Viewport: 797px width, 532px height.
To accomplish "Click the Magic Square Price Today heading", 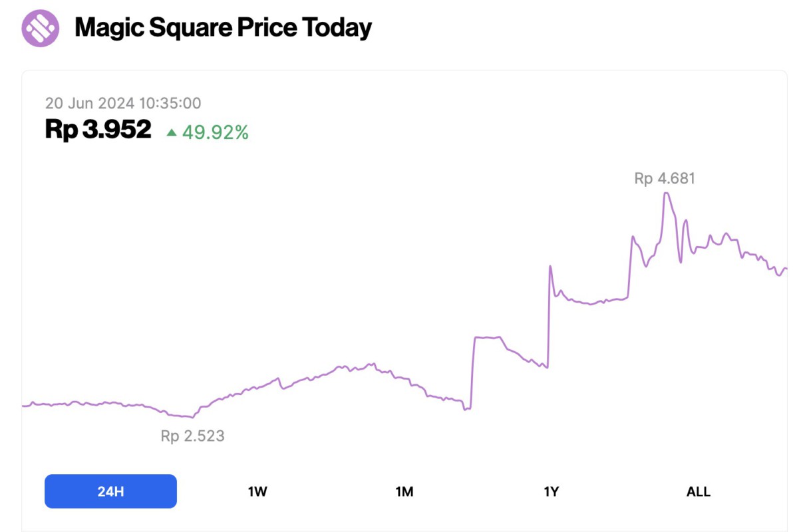I will 224,28.
